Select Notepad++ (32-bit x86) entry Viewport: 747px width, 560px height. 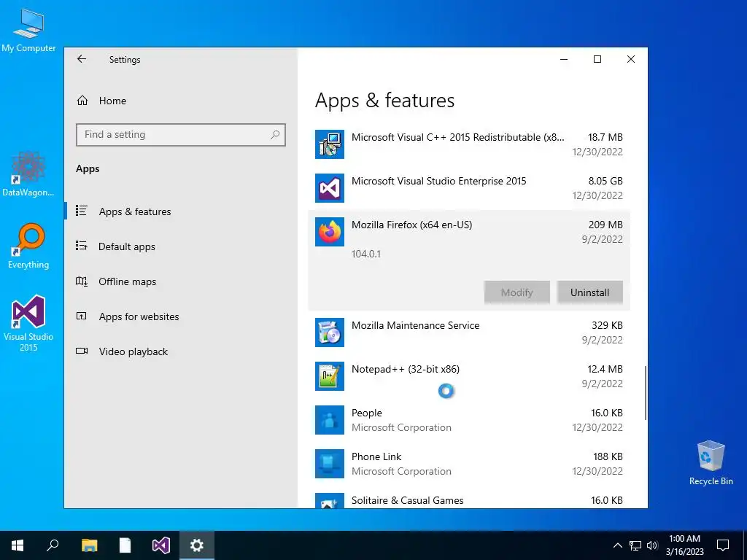click(x=469, y=376)
